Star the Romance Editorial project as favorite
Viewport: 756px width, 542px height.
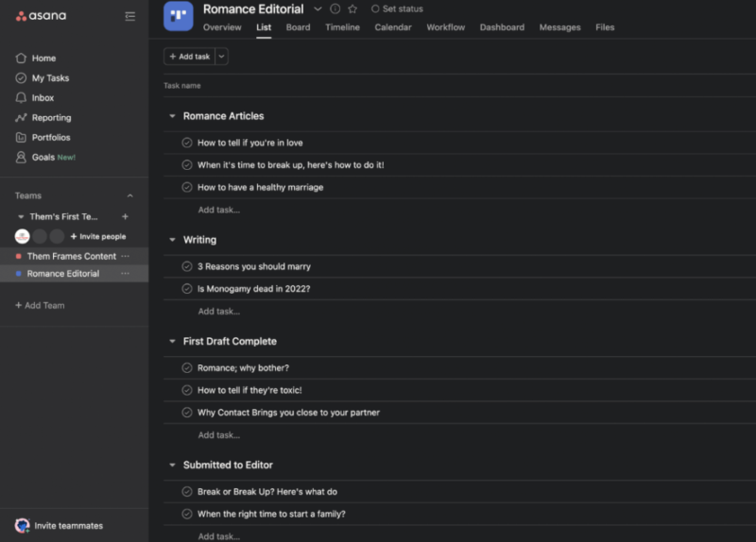point(352,9)
